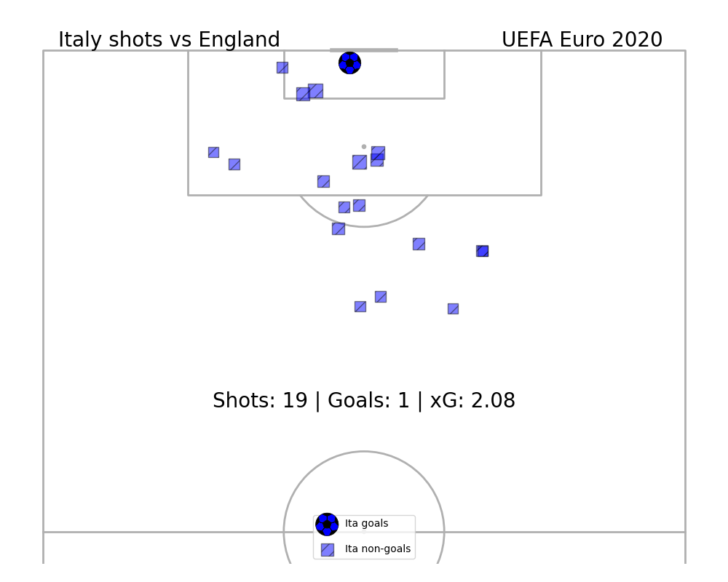The image size is (728, 582).
Task: Click the shot marker just left of the six-yard box
Action: (x=282, y=68)
